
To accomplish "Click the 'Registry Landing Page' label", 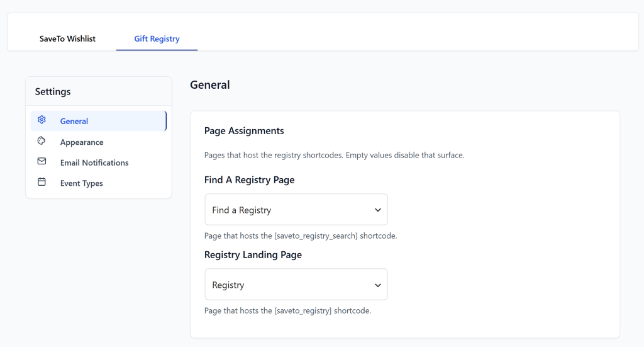I will 253,255.
